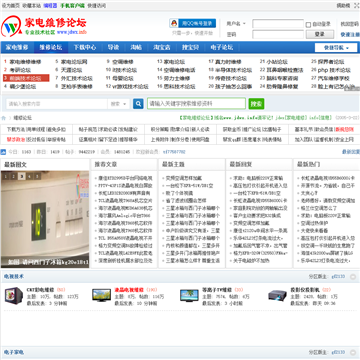Open the LCD TV forum icon

102,295
